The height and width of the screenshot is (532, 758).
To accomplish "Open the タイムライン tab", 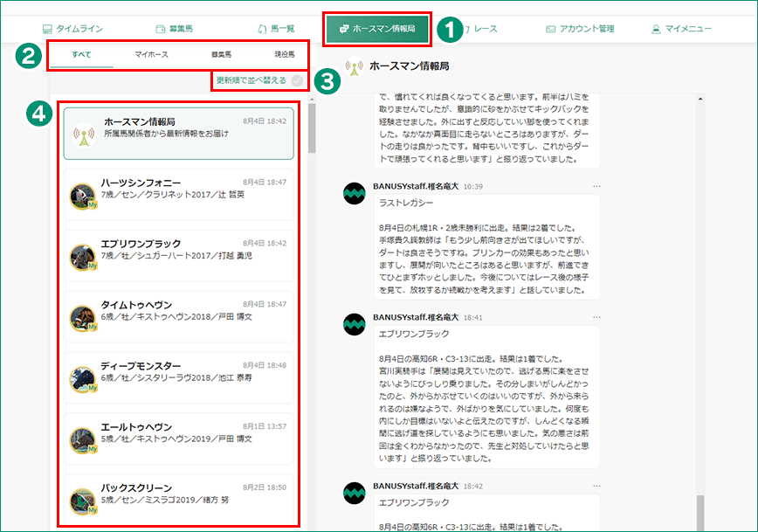I will (x=72, y=29).
